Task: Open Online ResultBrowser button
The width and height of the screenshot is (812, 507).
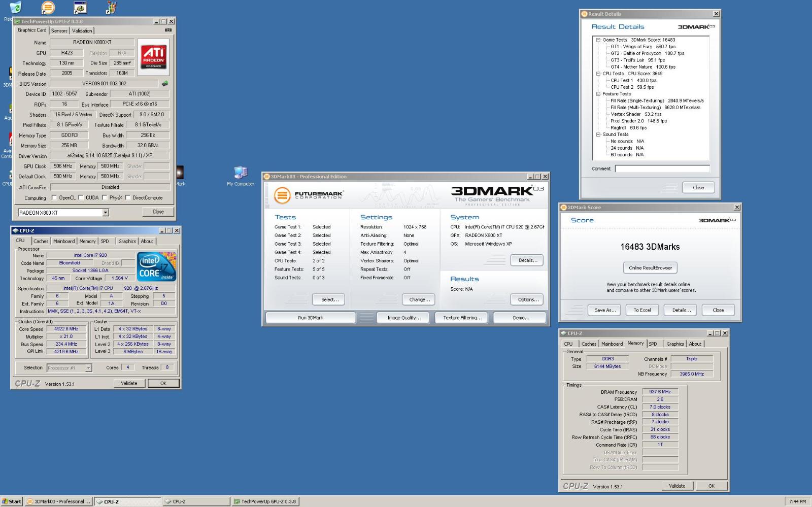Action: pyautogui.click(x=650, y=268)
